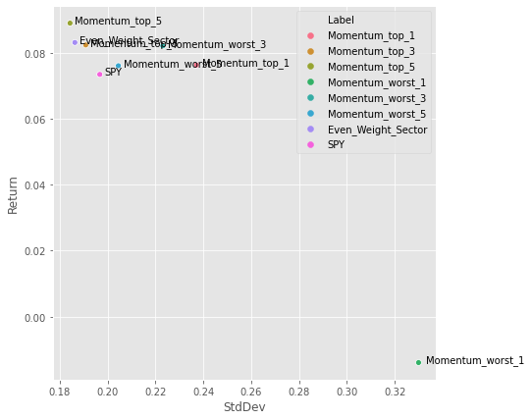Click the Momentum_top_1 legend color marker
The image size is (532, 420).
(x=310, y=35)
